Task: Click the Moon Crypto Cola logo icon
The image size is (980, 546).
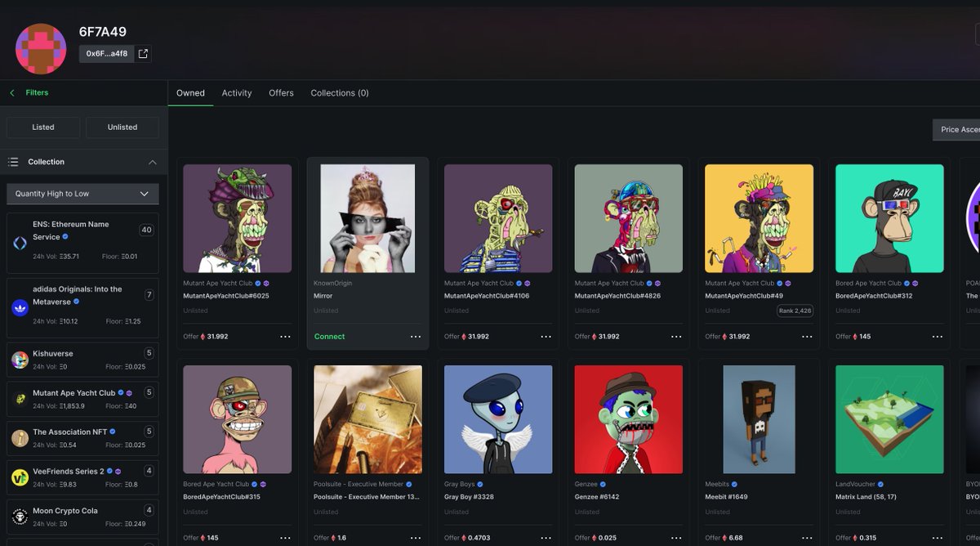Action: pyautogui.click(x=20, y=517)
